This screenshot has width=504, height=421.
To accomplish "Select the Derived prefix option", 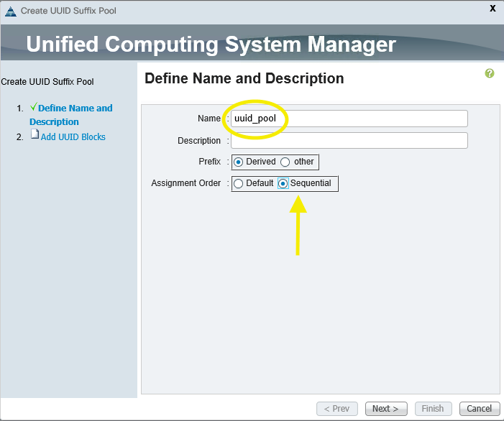I will tap(239, 162).
